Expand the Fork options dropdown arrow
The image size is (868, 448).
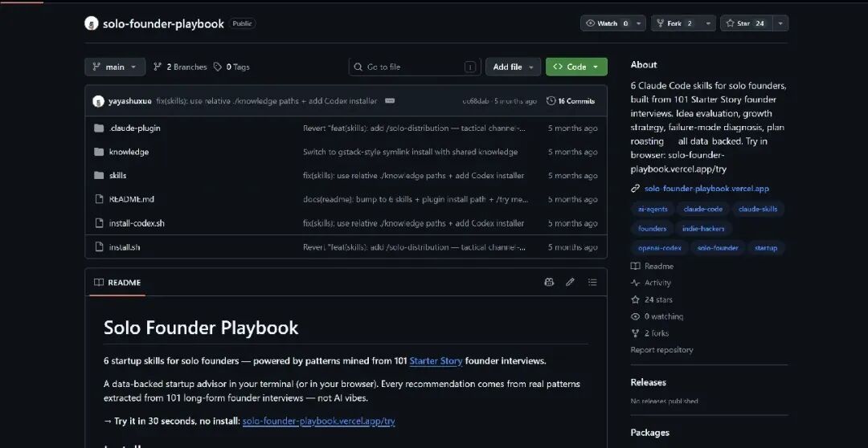tap(708, 23)
